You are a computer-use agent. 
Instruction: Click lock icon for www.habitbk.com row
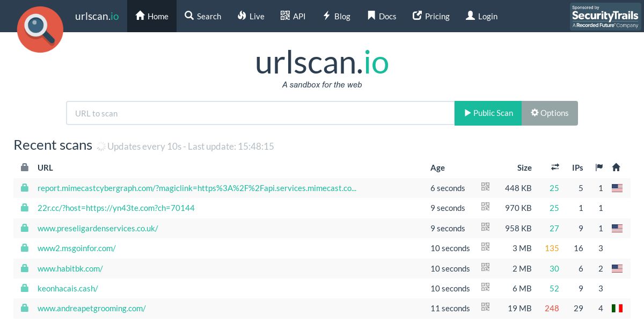click(24, 268)
